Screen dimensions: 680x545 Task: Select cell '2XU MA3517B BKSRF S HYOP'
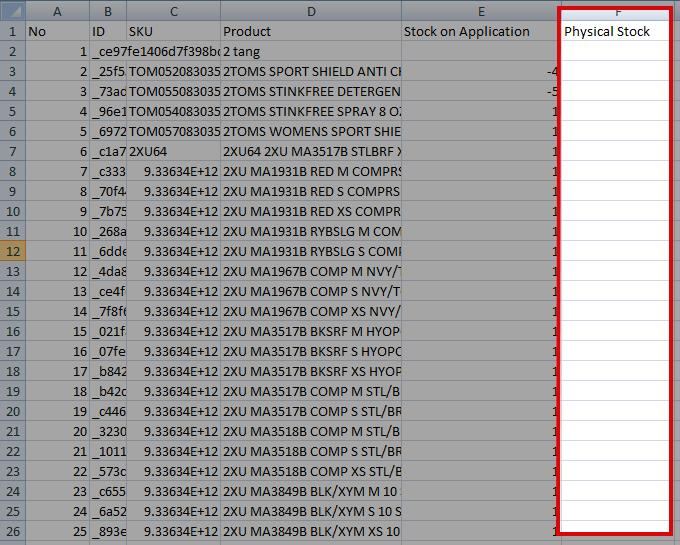[x=311, y=351]
